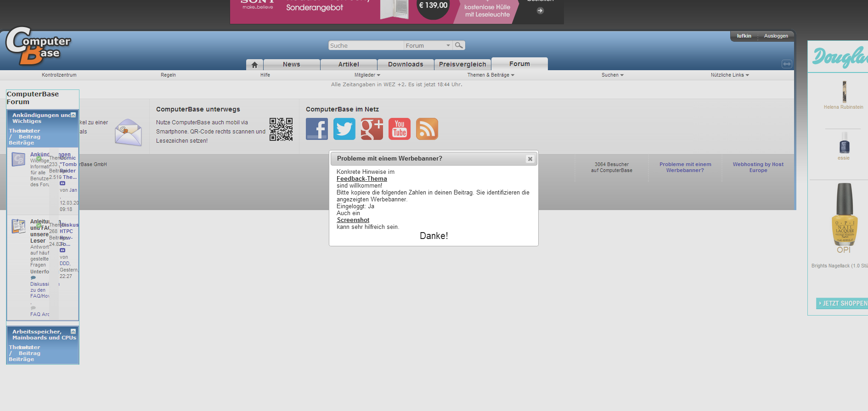Open the Facebook page icon
This screenshot has width=868, height=411.
pos(317,129)
